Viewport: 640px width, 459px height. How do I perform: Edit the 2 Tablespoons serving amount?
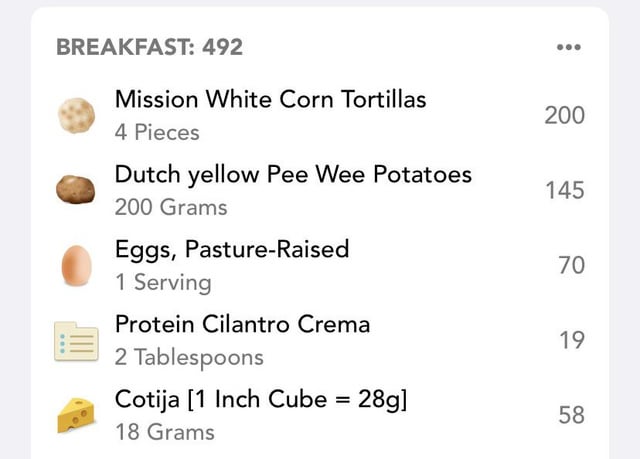[189, 357]
